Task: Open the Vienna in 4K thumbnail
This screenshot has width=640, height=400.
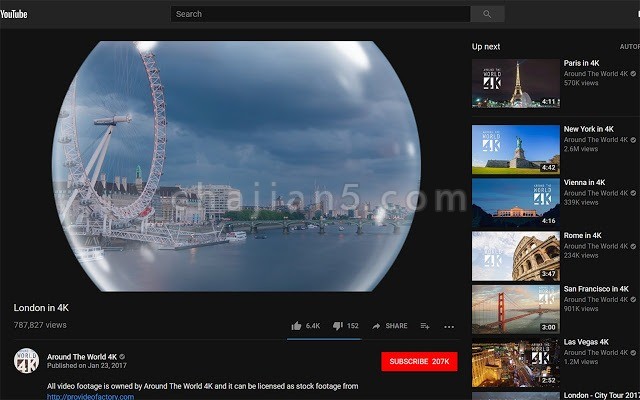Action: pos(516,203)
